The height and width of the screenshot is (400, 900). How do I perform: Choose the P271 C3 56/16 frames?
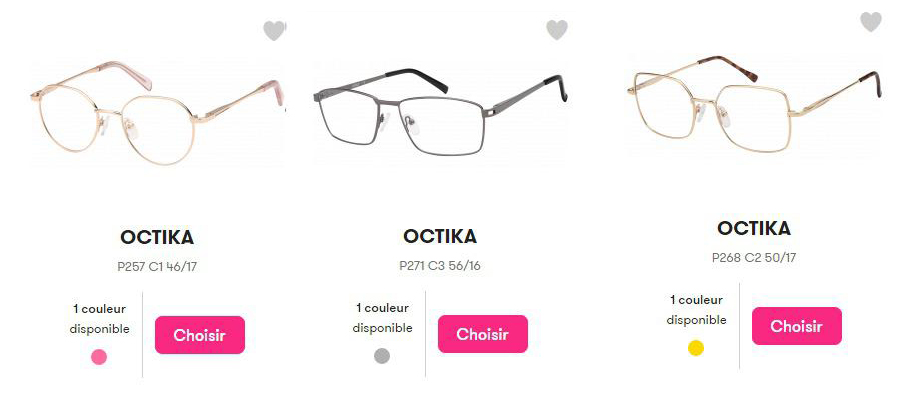pos(483,334)
